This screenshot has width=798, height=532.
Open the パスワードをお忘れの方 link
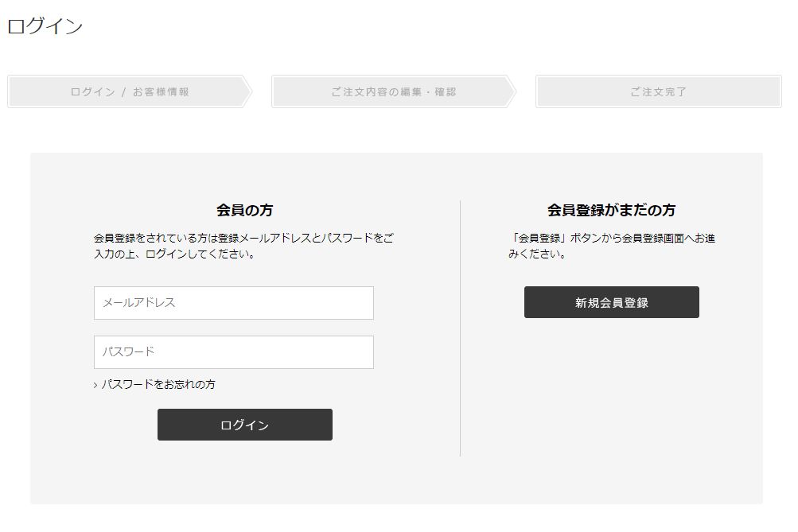point(158,385)
